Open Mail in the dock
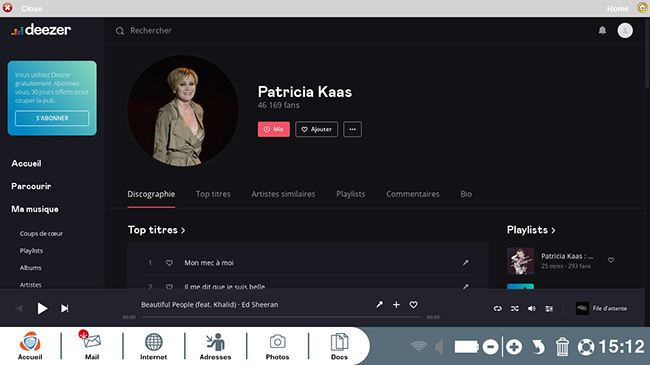 click(x=92, y=346)
